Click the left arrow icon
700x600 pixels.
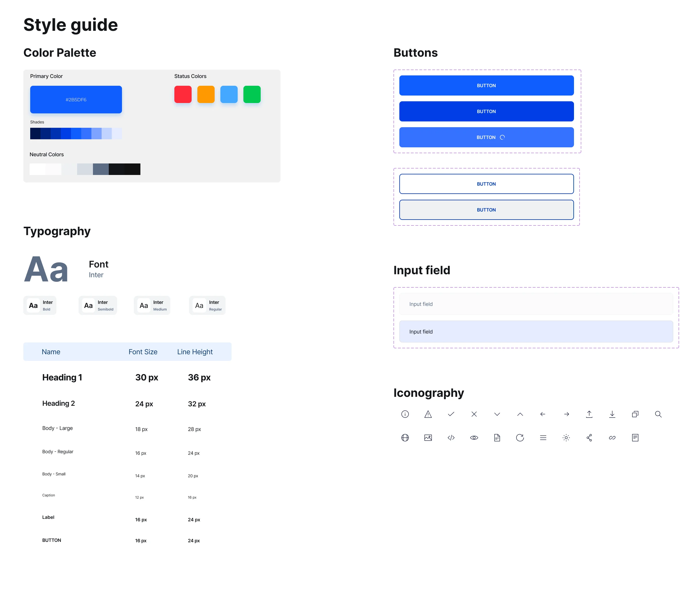click(x=543, y=414)
